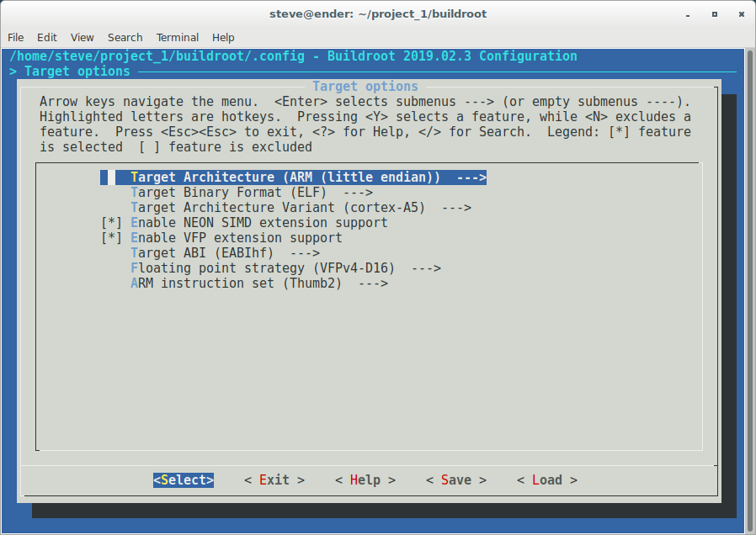Disable the VFP extension support option
The width and height of the screenshot is (756, 535).
point(111,238)
